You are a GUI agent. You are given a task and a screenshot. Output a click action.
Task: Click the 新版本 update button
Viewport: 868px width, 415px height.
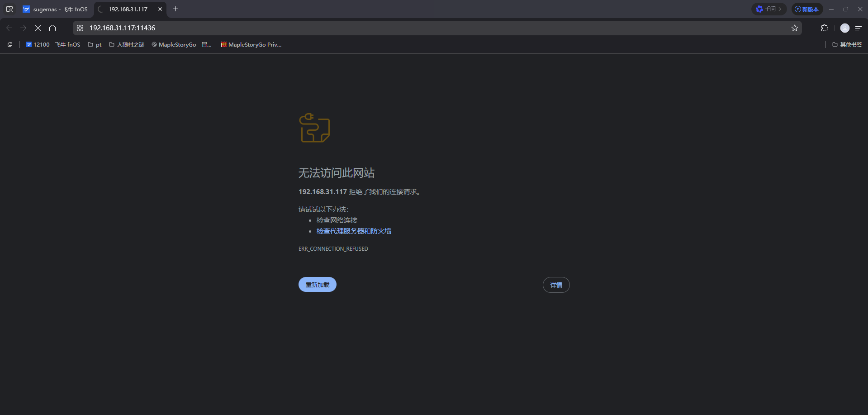[x=807, y=9]
